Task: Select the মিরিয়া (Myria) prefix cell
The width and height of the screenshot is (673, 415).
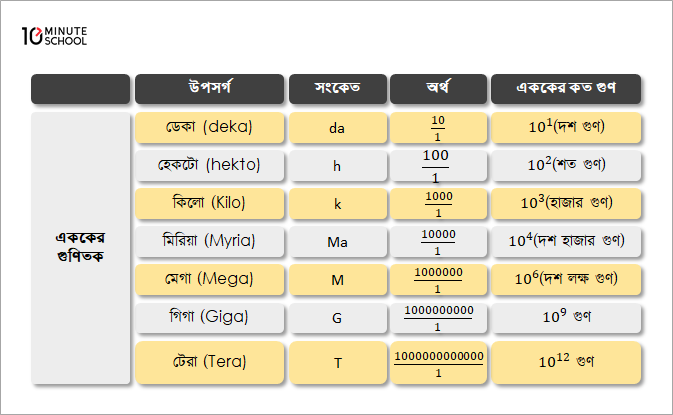Action: tap(209, 241)
